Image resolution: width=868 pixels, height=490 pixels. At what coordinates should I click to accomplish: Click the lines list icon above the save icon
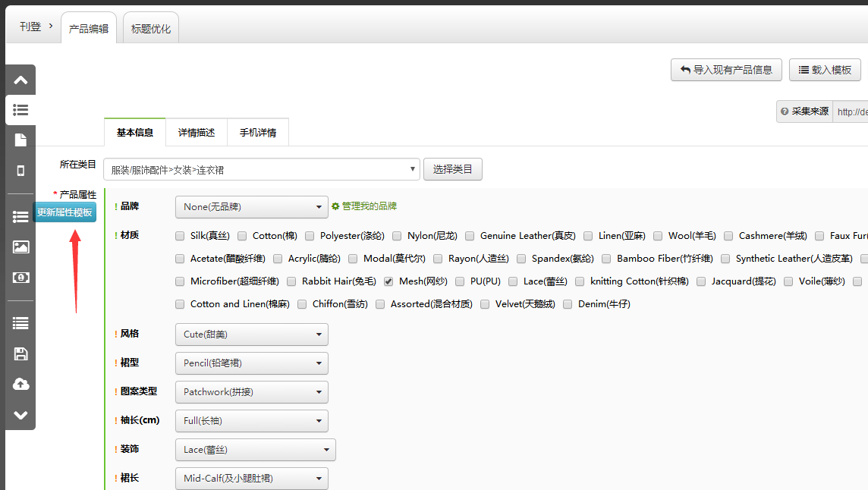(20, 323)
